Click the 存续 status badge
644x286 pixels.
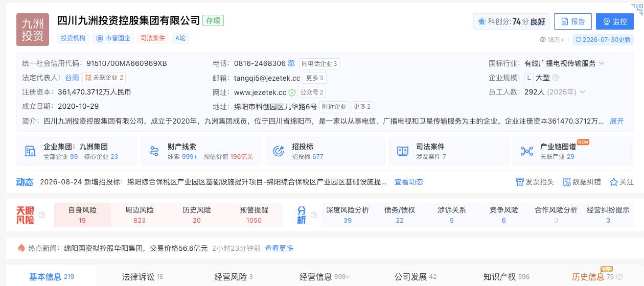point(213,20)
